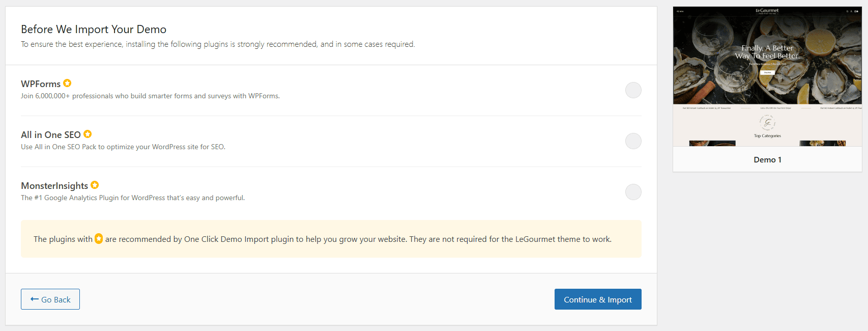Viewport: 868px width, 331px height.
Task: Go back with the Go Back button
Action: tap(50, 299)
